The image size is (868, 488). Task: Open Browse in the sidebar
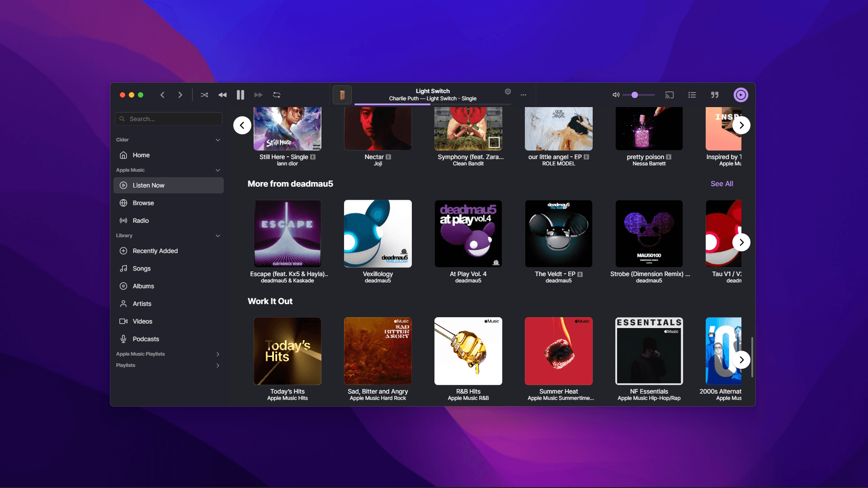pyautogui.click(x=143, y=203)
